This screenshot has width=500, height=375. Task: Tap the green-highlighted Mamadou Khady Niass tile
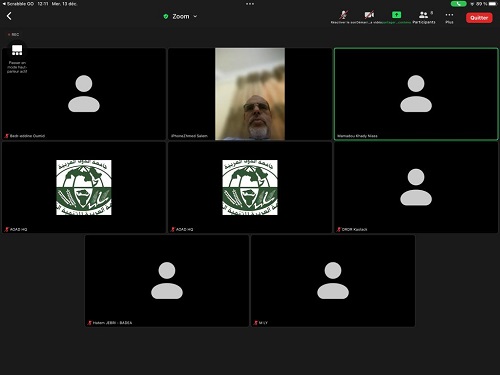416,94
